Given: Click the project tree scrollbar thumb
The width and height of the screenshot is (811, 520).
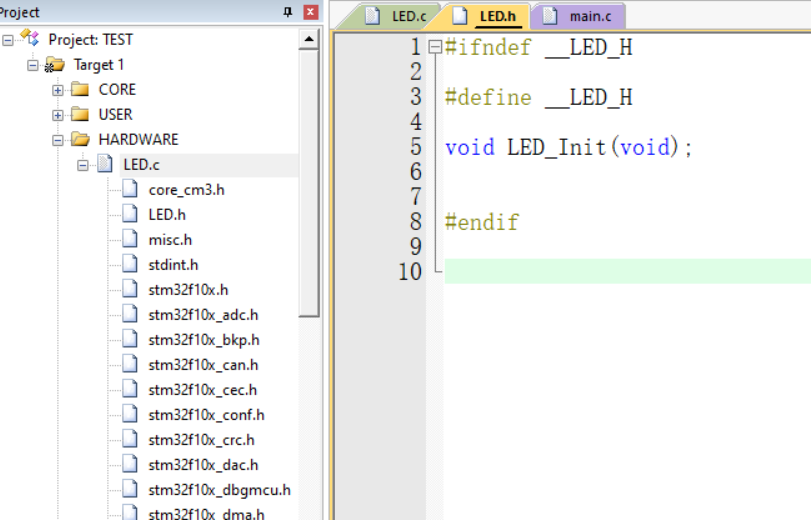Looking at the screenshot, I should 309,183.
